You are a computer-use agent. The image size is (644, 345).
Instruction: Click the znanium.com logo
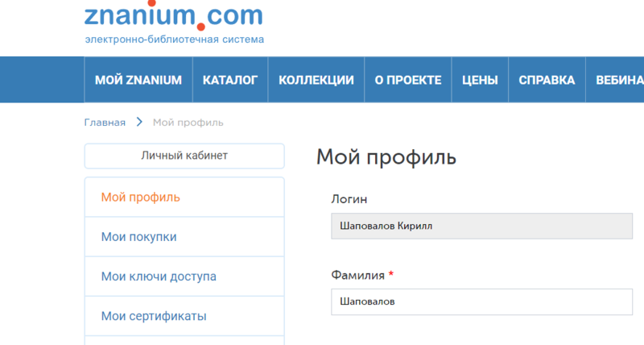pos(173,15)
